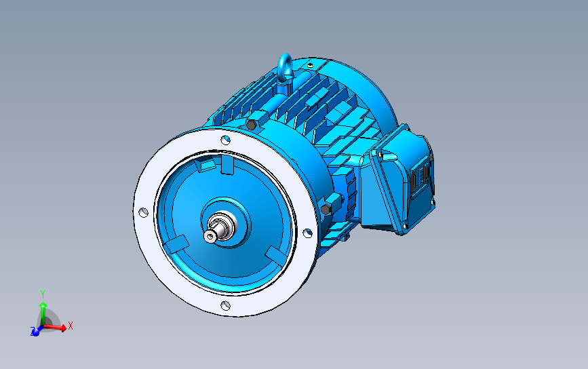588x369 pixels.
Task: Click the green Y axis arrow of triad
Action: click(43, 313)
